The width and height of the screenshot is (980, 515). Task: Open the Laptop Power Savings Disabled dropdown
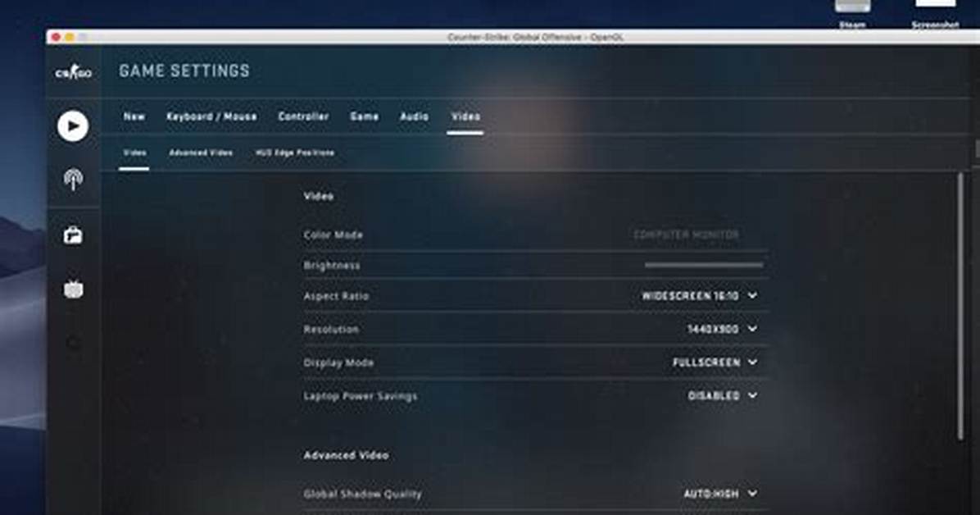pyautogui.click(x=722, y=395)
